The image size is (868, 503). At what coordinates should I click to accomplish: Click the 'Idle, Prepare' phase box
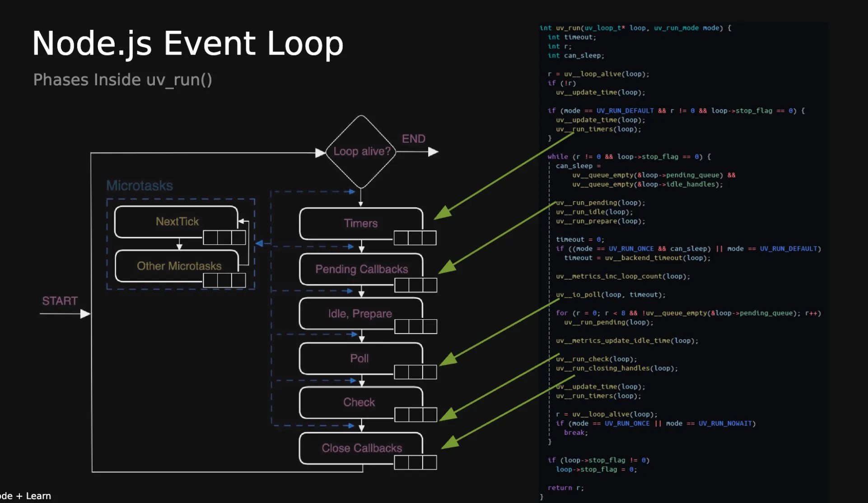361,313
